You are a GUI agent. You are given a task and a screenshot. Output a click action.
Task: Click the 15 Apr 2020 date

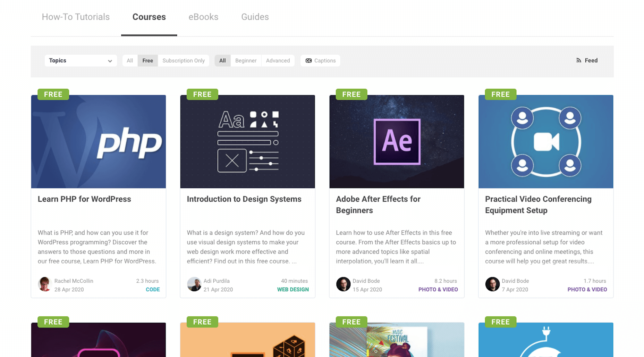367,289
